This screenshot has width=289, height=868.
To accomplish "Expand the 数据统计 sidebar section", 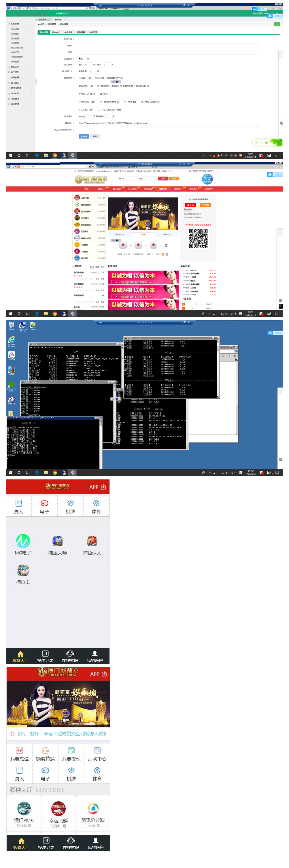I will click(x=15, y=67).
